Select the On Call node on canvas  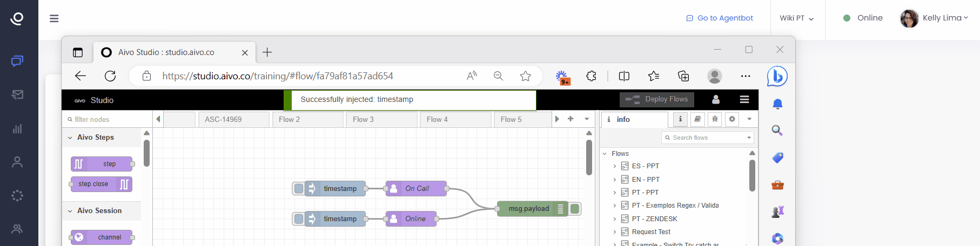point(417,188)
